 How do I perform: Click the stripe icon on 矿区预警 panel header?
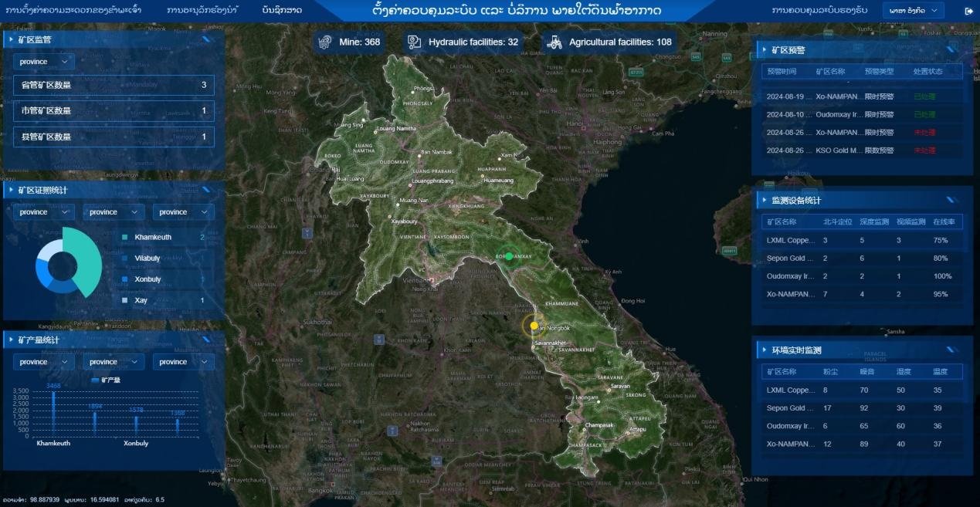coord(952,49)
